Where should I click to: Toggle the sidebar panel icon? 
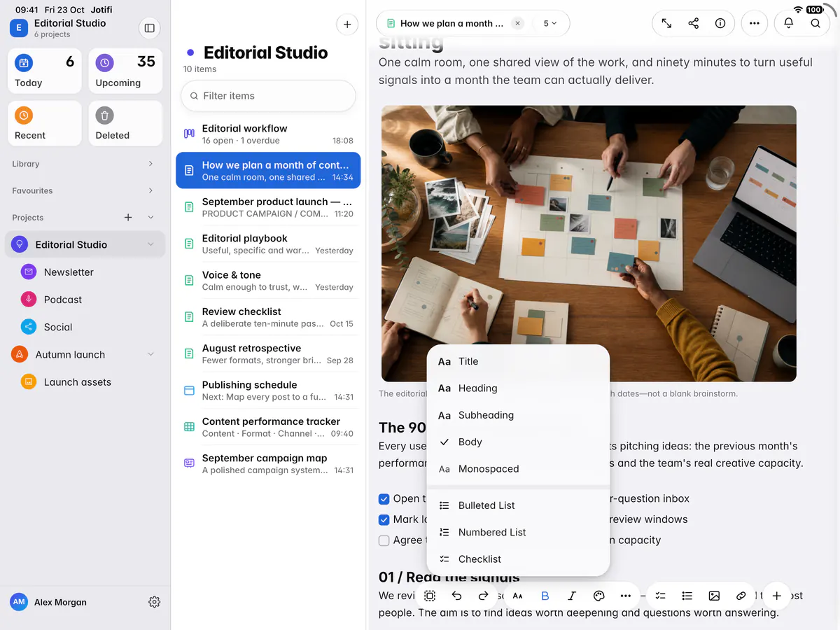click(149, 28)
